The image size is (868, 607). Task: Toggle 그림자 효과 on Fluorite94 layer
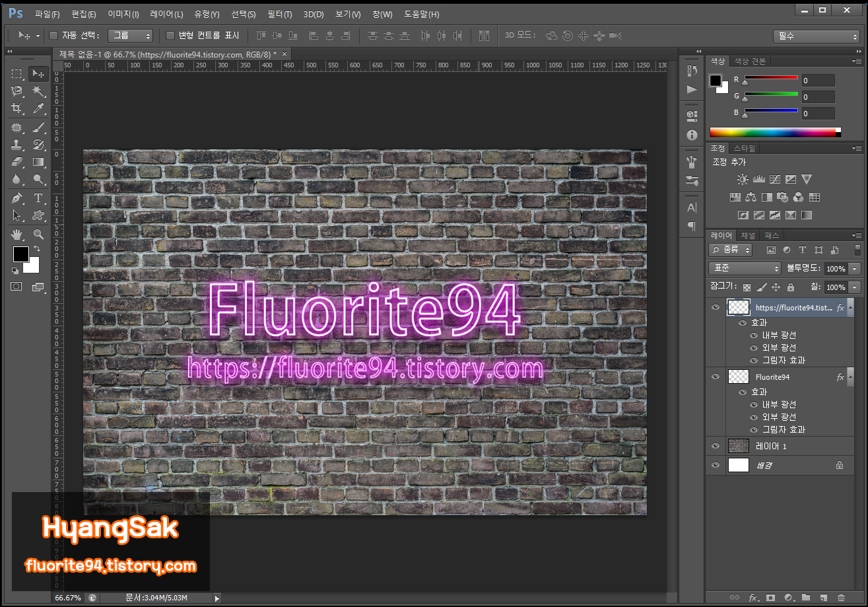tap(754, 429)
